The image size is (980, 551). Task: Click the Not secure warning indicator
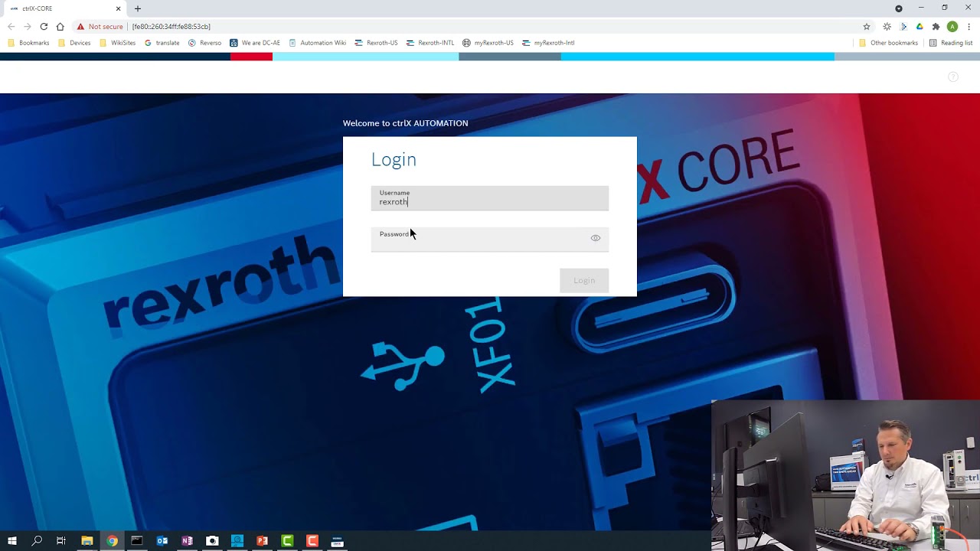[x=100, y=26]
